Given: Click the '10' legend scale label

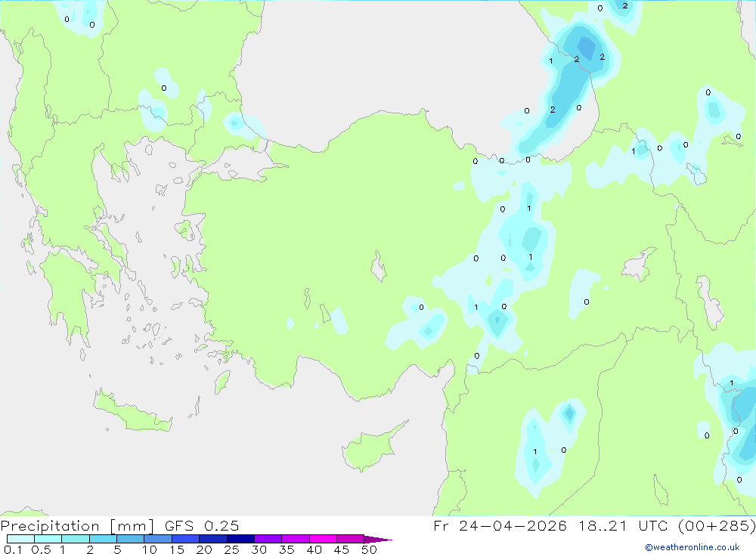Looking at the screenshot, I should coord(150,549).
